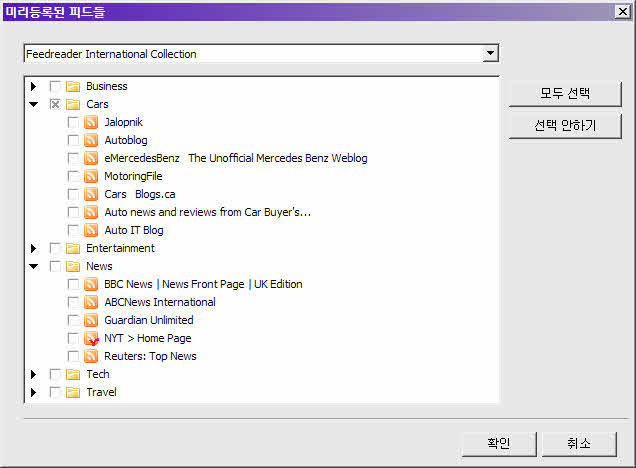The width and height of the screenshot is (636, 468).
Task: Select the Reuters: Top News label
Action: pos(150,356)
